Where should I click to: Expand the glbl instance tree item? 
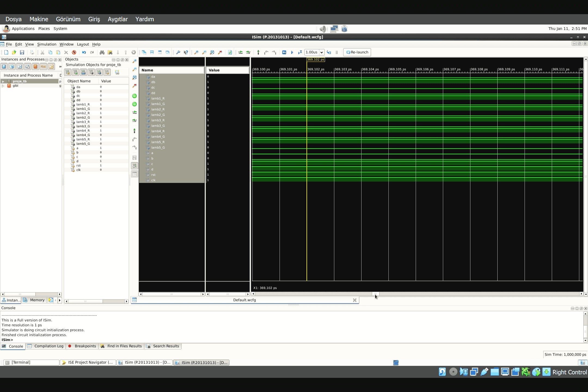point(3,86)
